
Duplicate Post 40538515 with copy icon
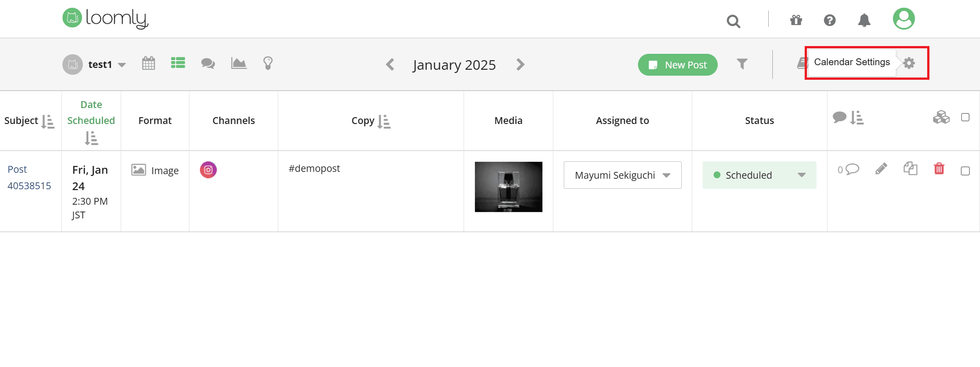910,168
